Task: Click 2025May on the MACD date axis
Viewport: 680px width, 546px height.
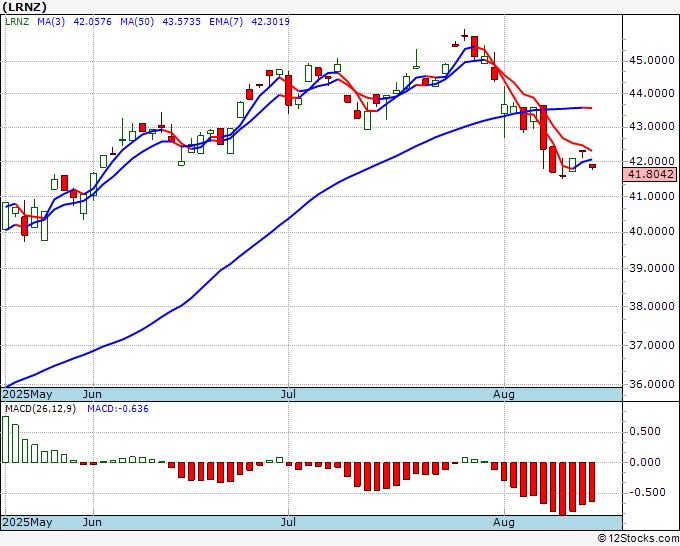Action: [x=27, y=522]
